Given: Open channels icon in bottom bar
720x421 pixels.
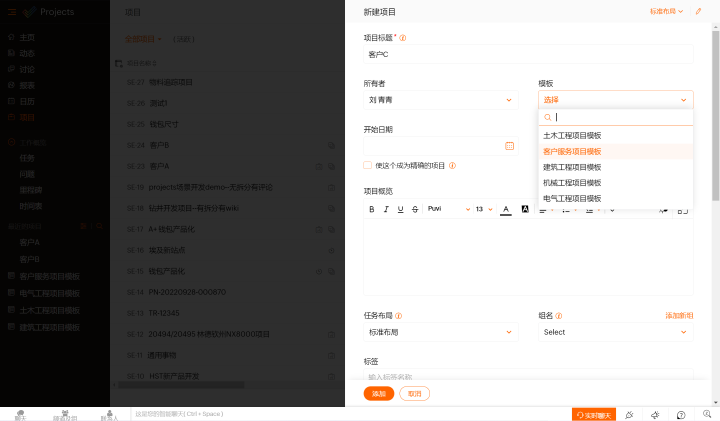Looking at the screenshot, I should pos(65,415).
